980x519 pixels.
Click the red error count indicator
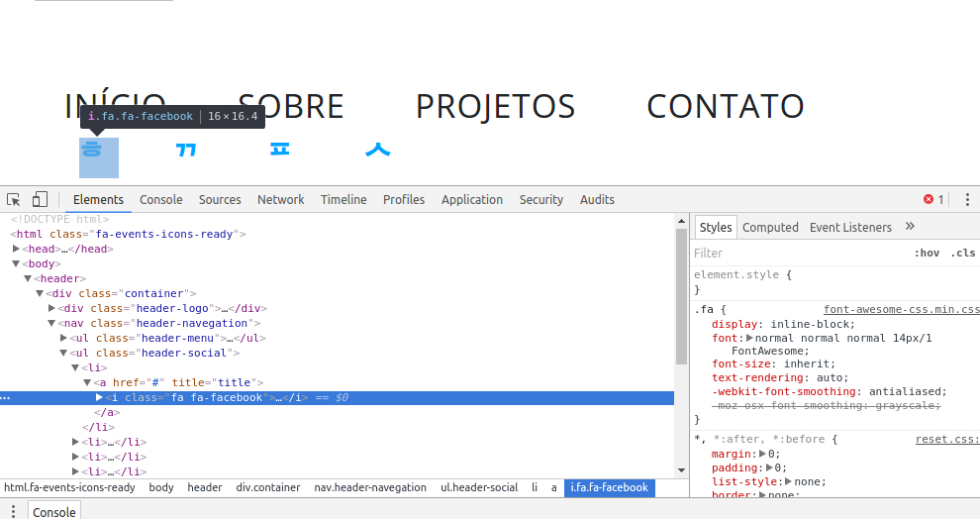pos(933,199)
